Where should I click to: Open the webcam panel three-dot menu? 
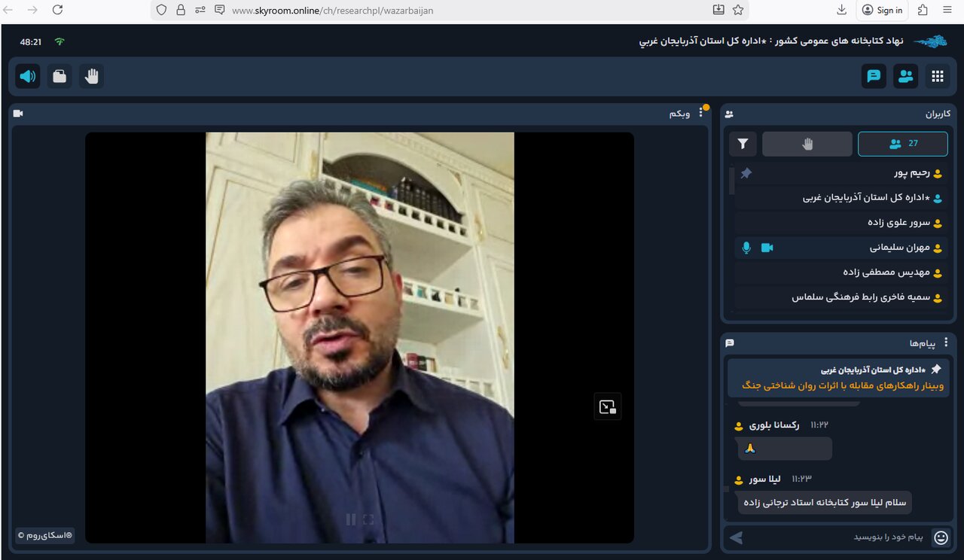700,113
